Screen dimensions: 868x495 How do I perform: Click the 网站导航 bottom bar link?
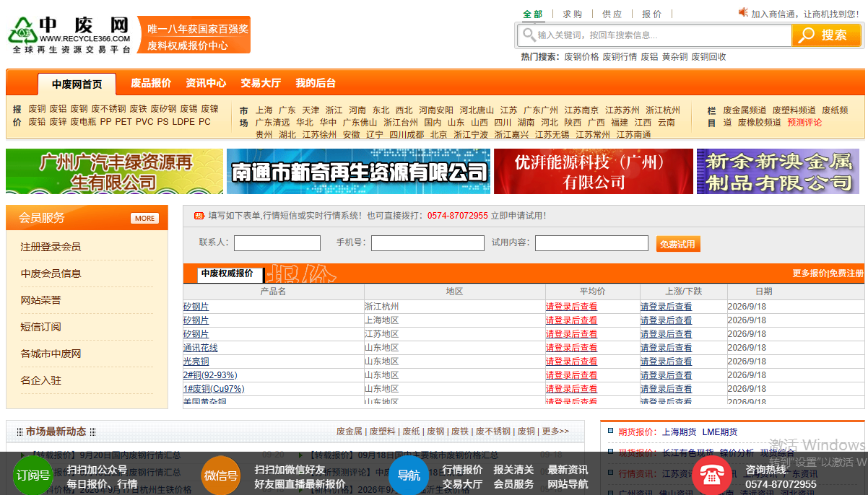pos(568,484)
